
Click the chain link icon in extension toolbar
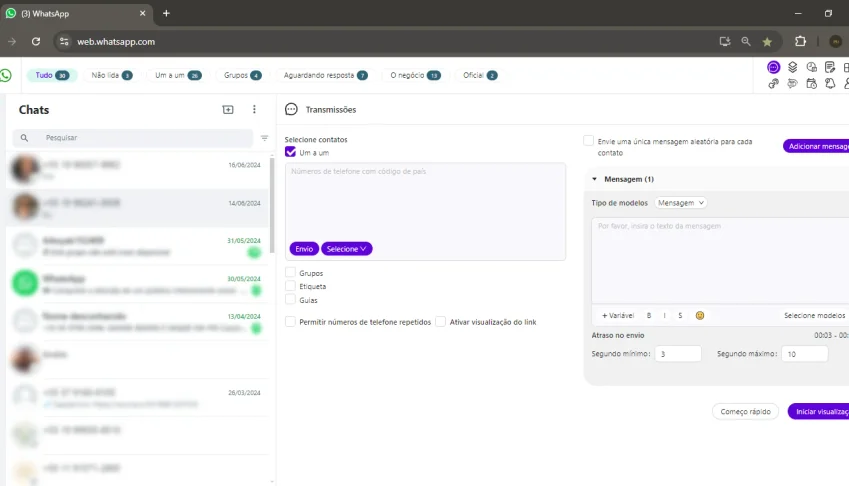pyautogui.click(x=773, y=84)
